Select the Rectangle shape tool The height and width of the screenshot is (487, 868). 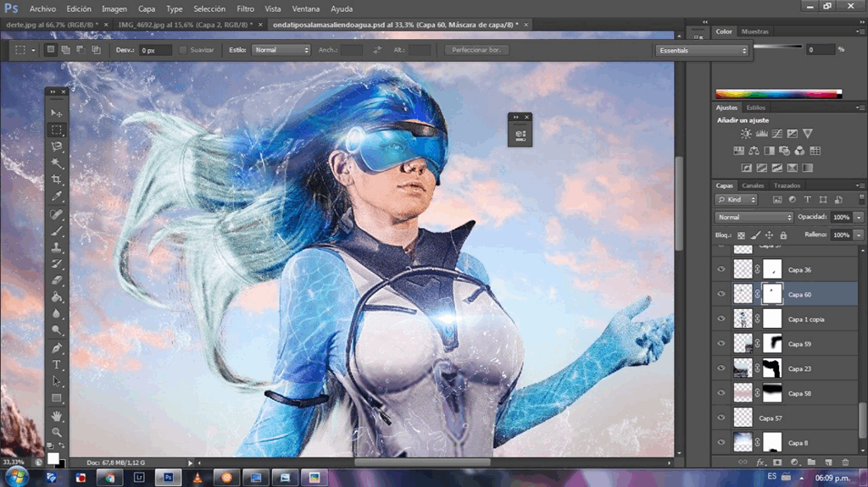[57, 398]
